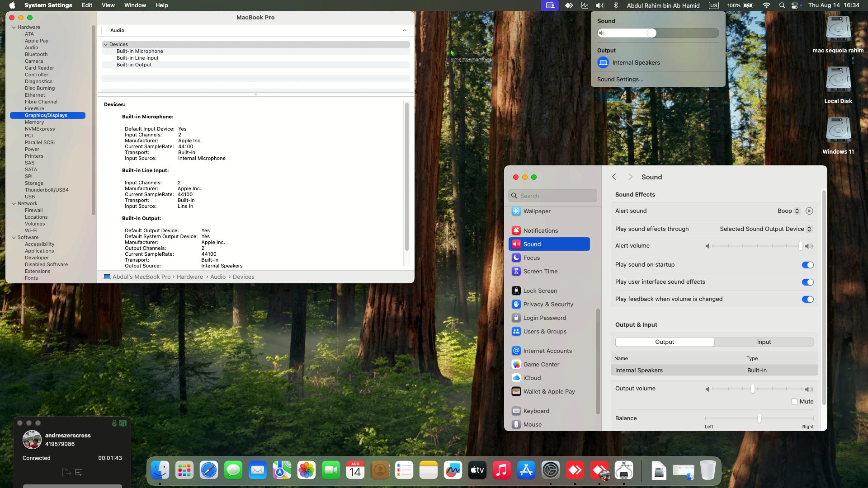Open Reminders app in Dock
868x488 pixels.
click(404, 470)
